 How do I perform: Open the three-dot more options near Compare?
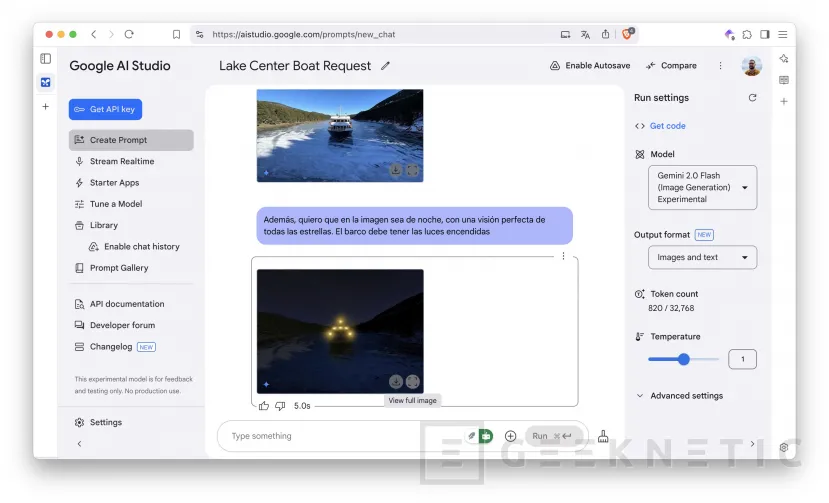[x=720, y=66]
